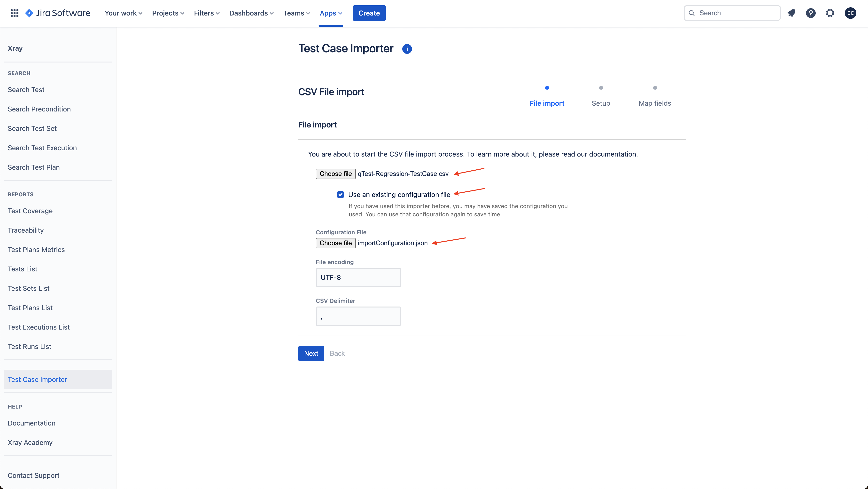Open Search Test Set in sidebar
Screen dimensions: 868x489
pyautogui.click(x=32, y=128)
